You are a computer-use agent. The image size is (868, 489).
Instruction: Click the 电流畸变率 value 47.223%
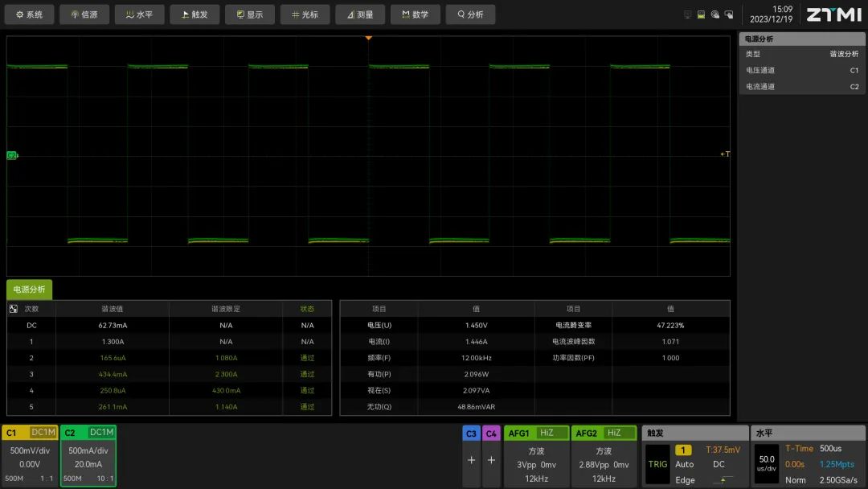tap(670, 325)
